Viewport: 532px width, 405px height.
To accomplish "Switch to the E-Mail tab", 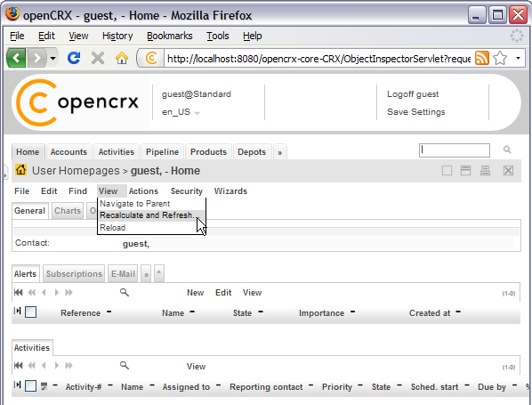I will coord(123,274).
